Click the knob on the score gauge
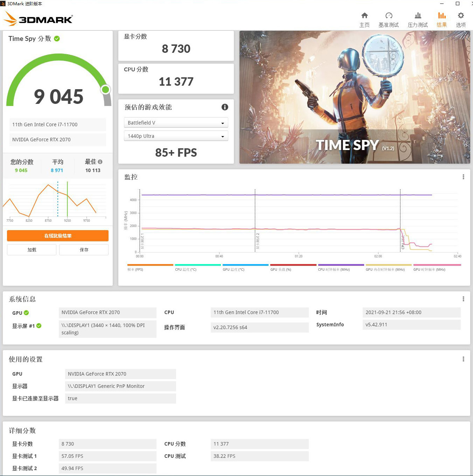The width and height of the screenshot is (473, 476). [x=105, y=90]
